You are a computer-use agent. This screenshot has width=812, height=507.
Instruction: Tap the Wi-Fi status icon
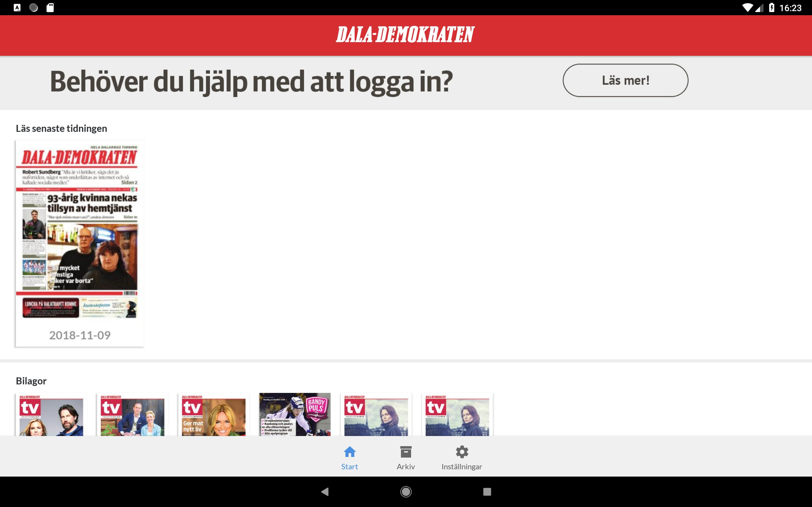point(747,7)
